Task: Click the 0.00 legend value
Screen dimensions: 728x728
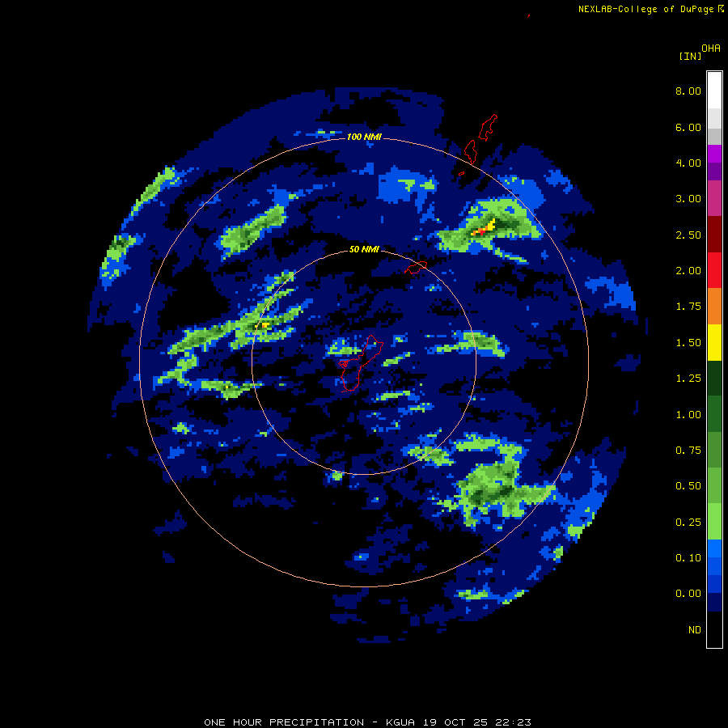Action: pos(688,594)
